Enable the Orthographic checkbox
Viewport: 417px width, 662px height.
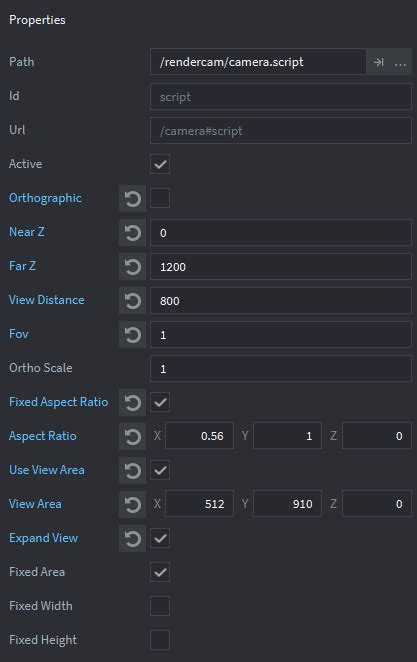[160, 198]
